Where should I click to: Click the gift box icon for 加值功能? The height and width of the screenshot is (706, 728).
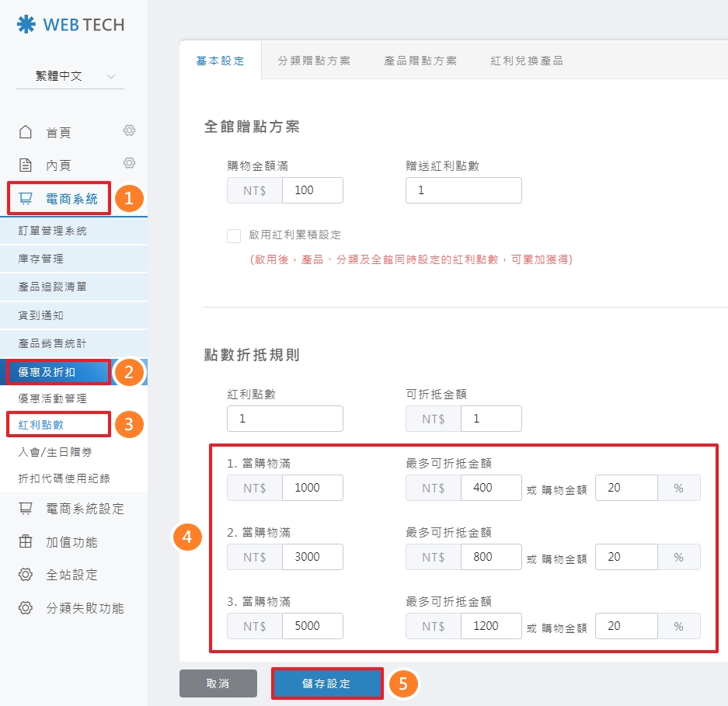click(26, 542)
